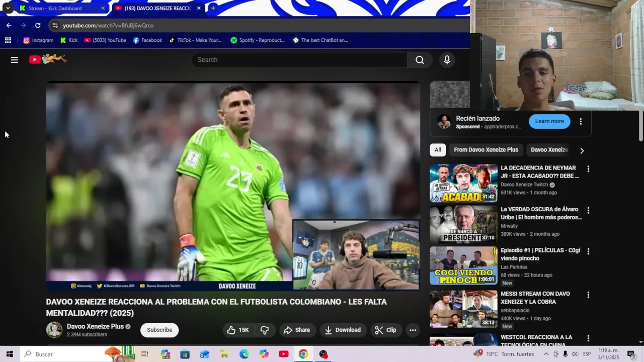Select the From Davoo Xeneize Plus chip
Viewport: 644px width, 362px height.
[x=486, y=150]
